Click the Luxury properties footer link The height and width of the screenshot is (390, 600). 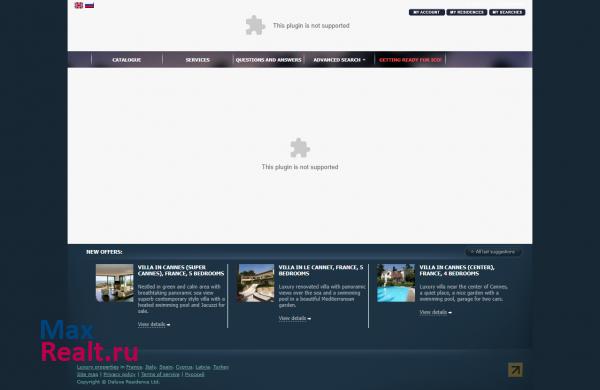click(98, 367)
